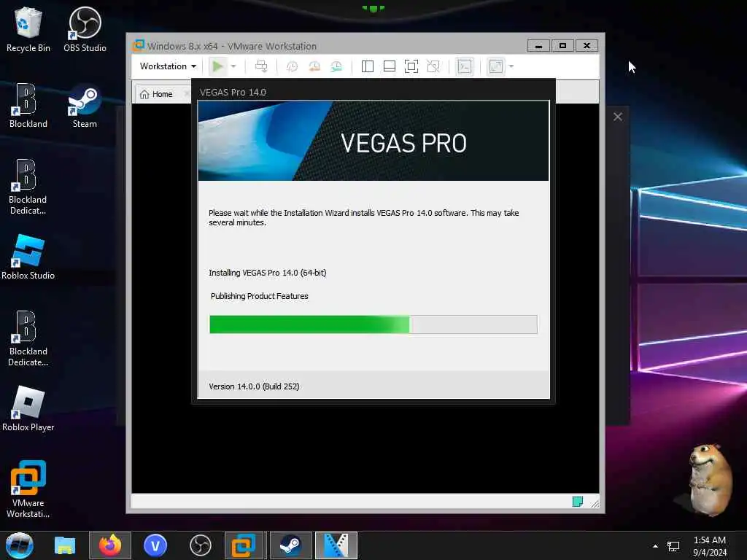747x560 pixels.
Task: Click the blue V app icon in taskbar
Action: pyautogui.click(x=155, y=545)
